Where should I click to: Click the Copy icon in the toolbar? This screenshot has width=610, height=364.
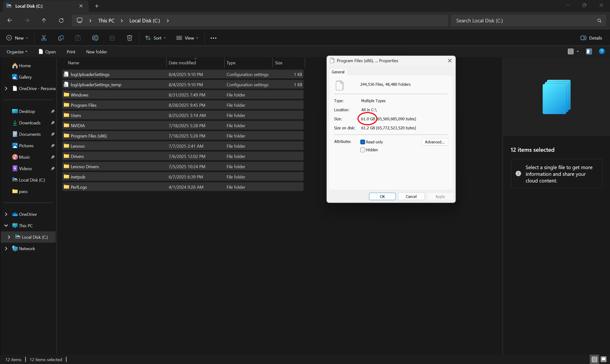click(61, 38)
